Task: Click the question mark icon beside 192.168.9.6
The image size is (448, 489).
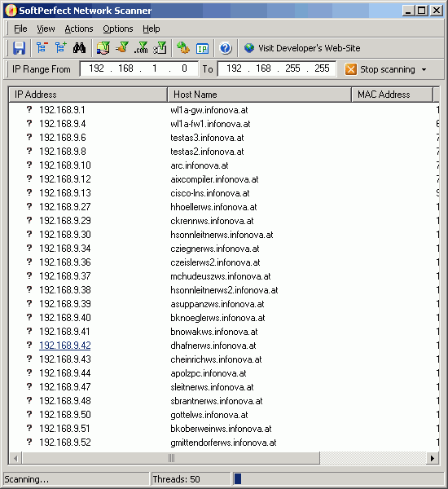Action: point(29,137)
